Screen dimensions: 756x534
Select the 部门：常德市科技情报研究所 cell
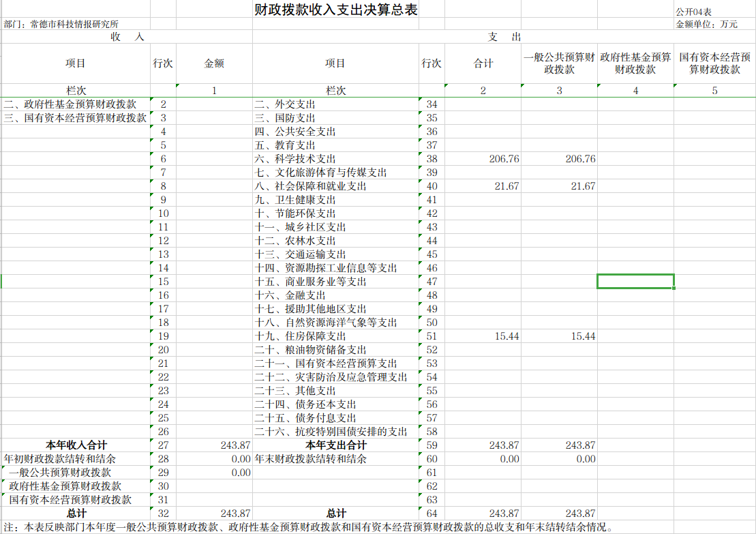click(61, 24)
